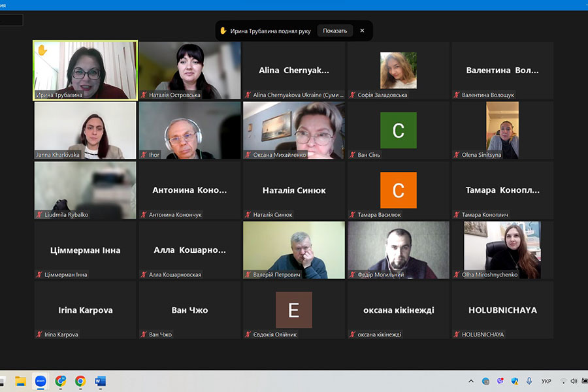Image resolution: width=588 pixels, height=392 pixels.
Task: Click the muted mic icon beside Ван Сінь
Action: [352, 155]
